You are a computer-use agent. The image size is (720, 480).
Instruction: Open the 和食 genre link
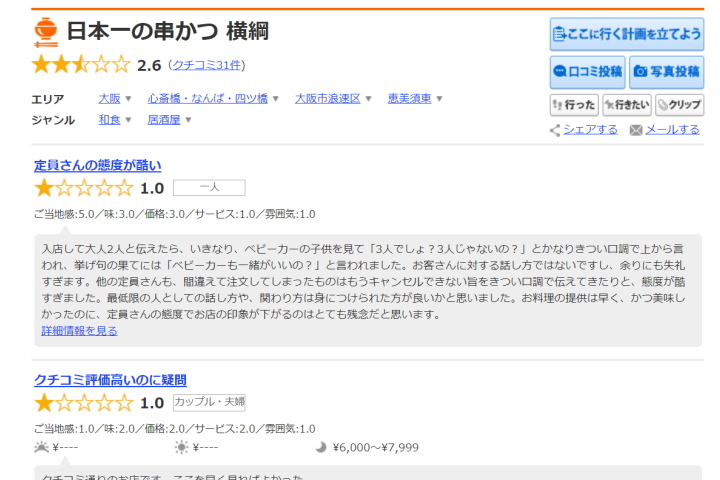pyautogui.click(x=109, y=120)
